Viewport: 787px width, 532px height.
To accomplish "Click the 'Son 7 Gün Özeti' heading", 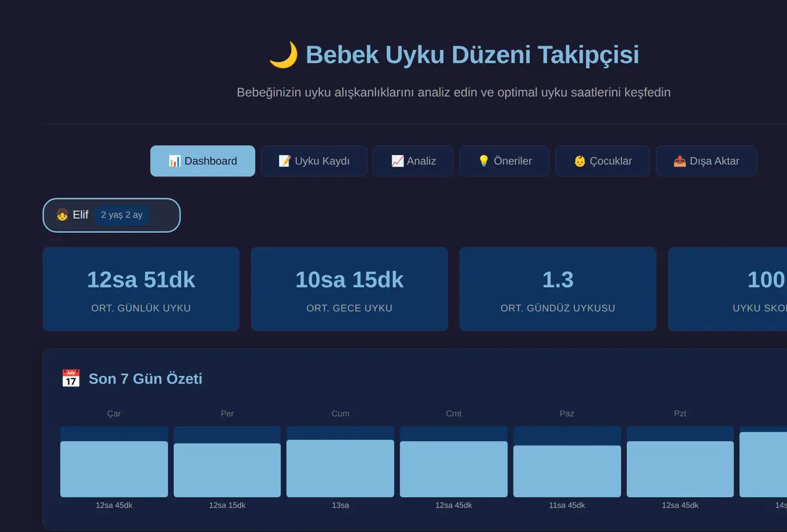I will [146, 379].
